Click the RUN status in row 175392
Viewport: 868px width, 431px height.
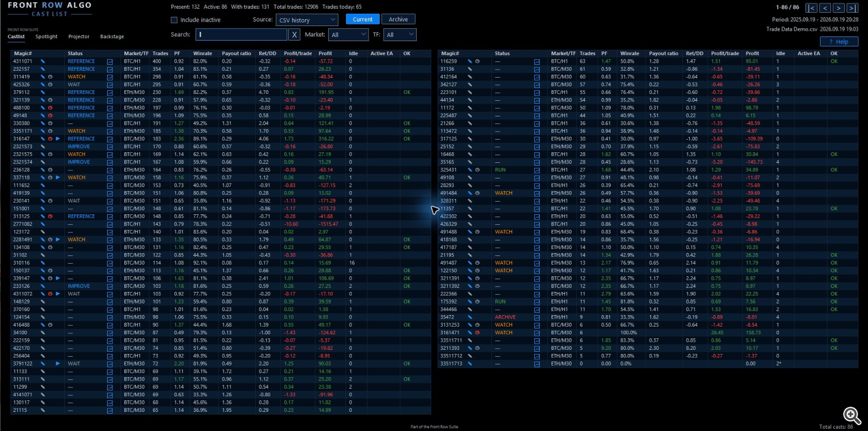point(500,301)
